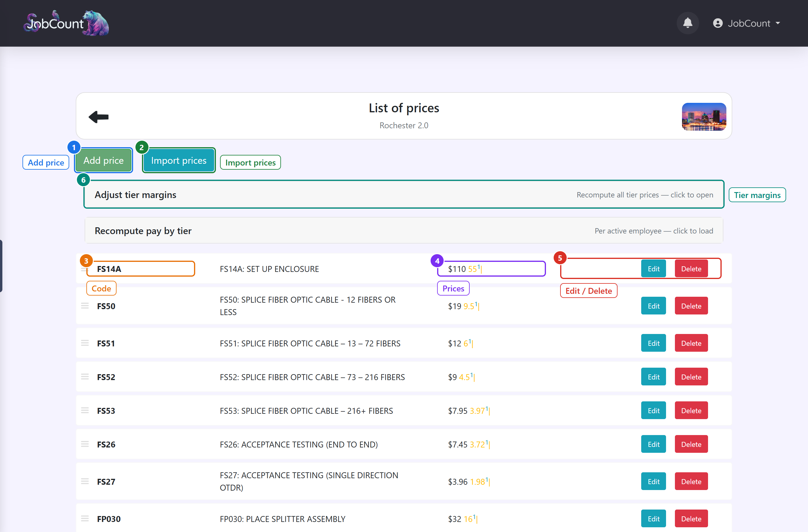The width and height of the screenshot is (808, 532).
Task: Delete the FS51 price entry
Action: [x=691, y=343]
